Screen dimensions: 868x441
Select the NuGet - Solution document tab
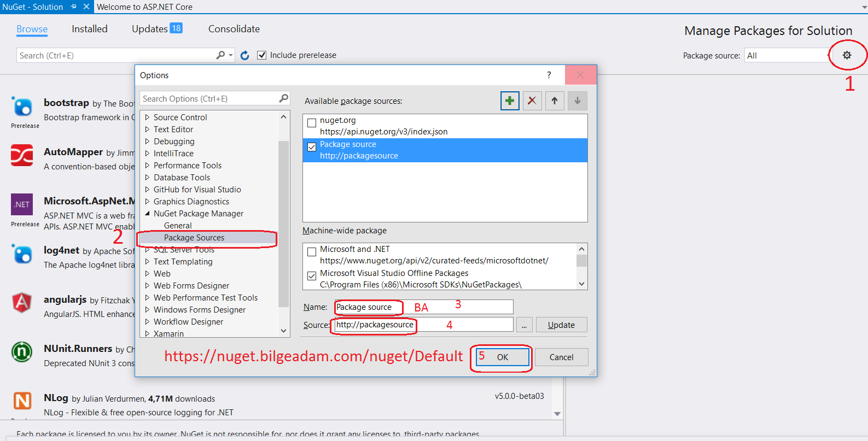coord(33,7)
